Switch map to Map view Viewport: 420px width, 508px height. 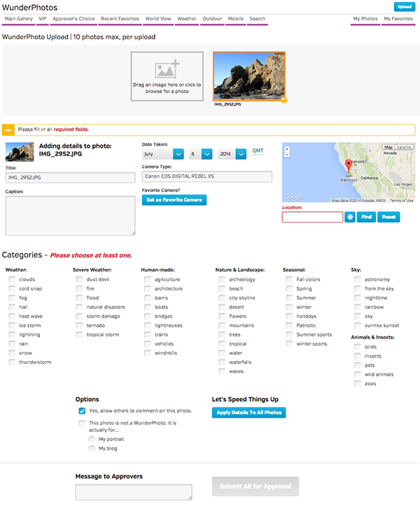[388, 147]
